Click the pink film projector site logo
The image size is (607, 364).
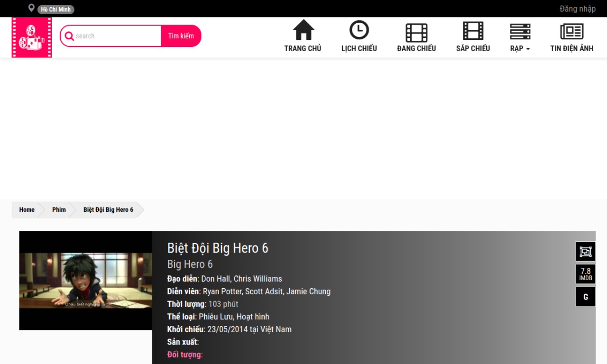click(32, 37)
